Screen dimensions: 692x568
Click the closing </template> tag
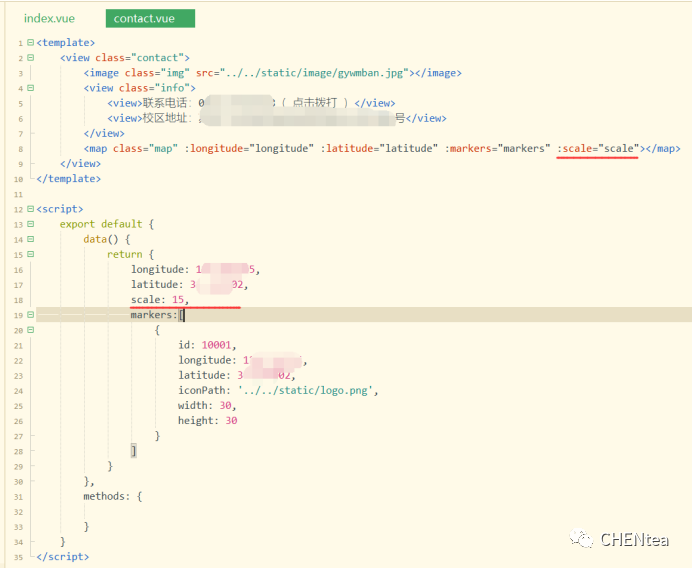[x=68, y=179]
